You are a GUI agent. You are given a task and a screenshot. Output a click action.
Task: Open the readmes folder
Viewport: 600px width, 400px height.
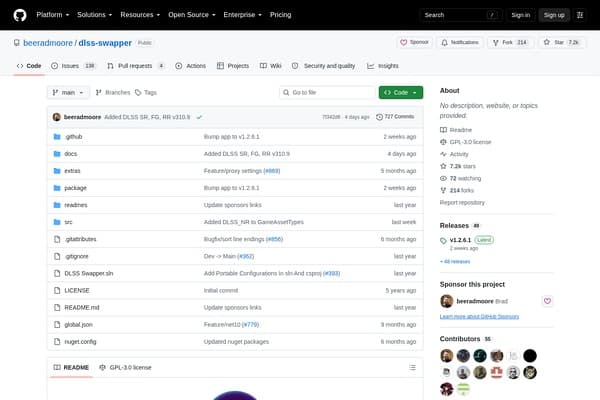click(x=76, y=205)
